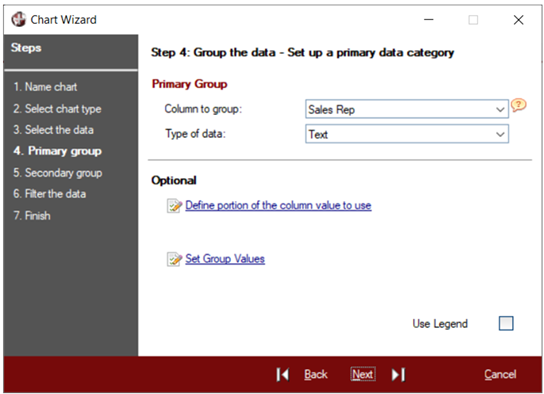
Task: Go to step 2 Select chart type
Action: pos(57,109)
